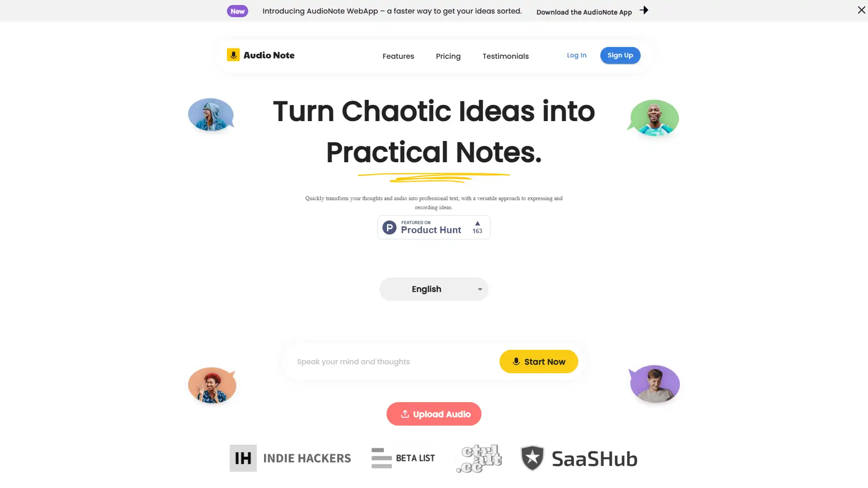This screenshot has height=488, width=868.
Task: Click the Product Hunt upvote arrow icon
Action: click(x=477, y=224)
